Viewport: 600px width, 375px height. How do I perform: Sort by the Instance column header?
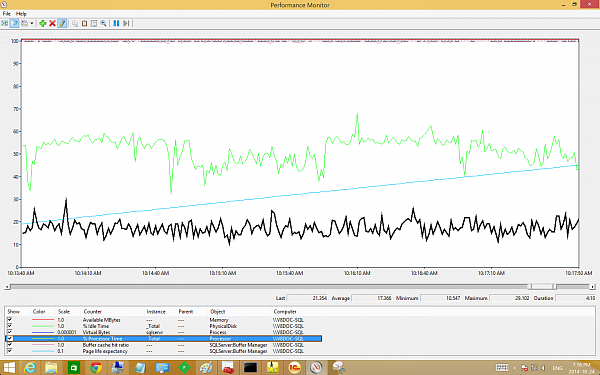161,311
